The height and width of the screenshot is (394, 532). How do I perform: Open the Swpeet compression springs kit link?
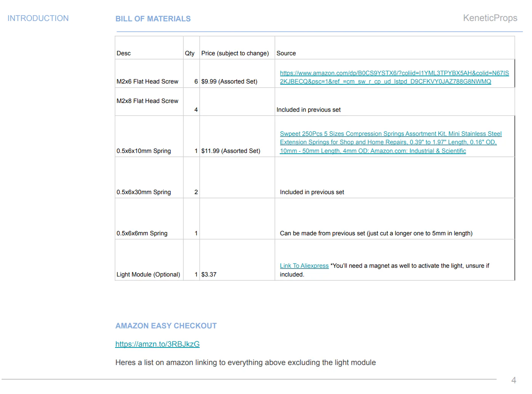pos(391,142)
